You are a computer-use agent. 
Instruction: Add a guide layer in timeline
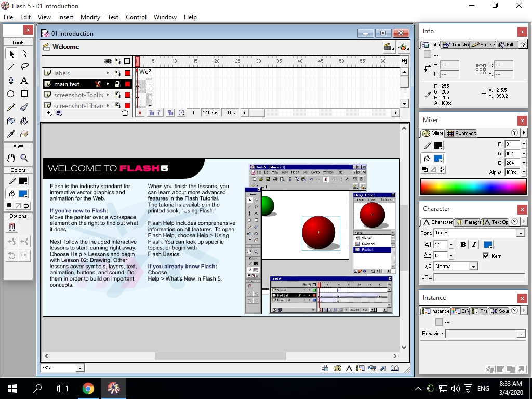[59, 113]
